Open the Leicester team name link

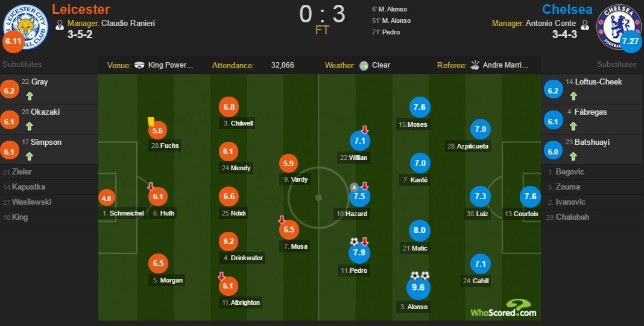click(x=81, y=9)
